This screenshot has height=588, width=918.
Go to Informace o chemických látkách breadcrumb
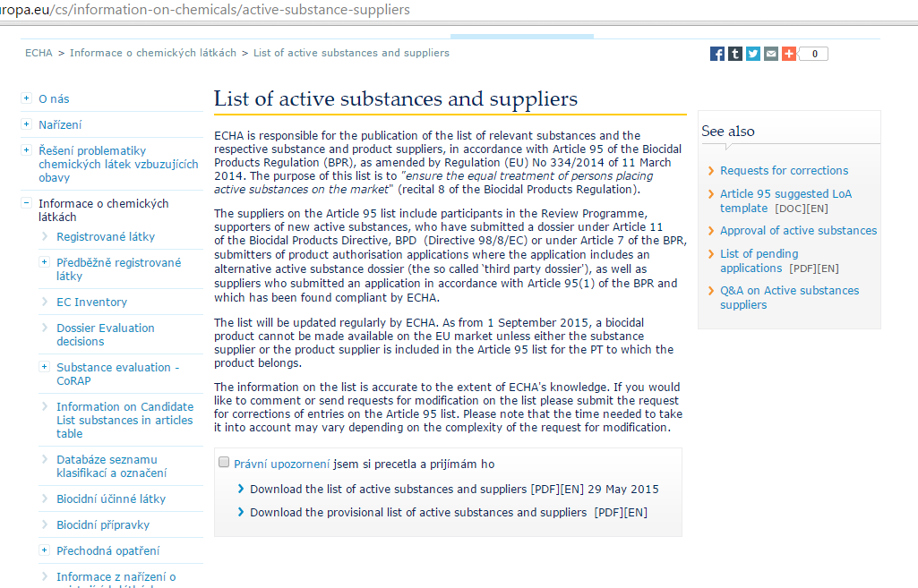[x=153, y=53]
